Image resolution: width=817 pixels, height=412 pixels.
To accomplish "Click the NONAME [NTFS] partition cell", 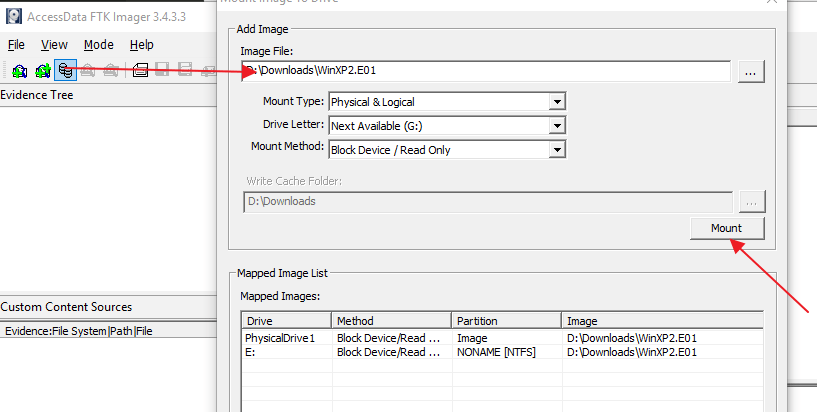I will coord(496,352).
